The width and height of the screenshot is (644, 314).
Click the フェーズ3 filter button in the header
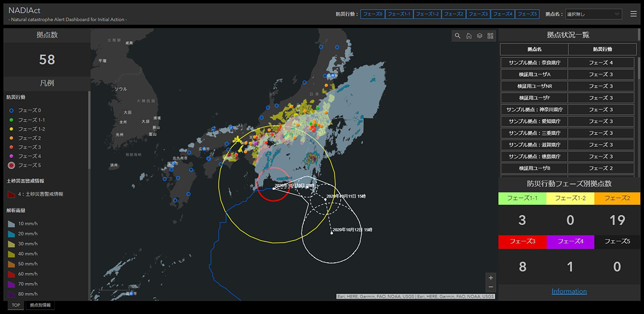478,14
